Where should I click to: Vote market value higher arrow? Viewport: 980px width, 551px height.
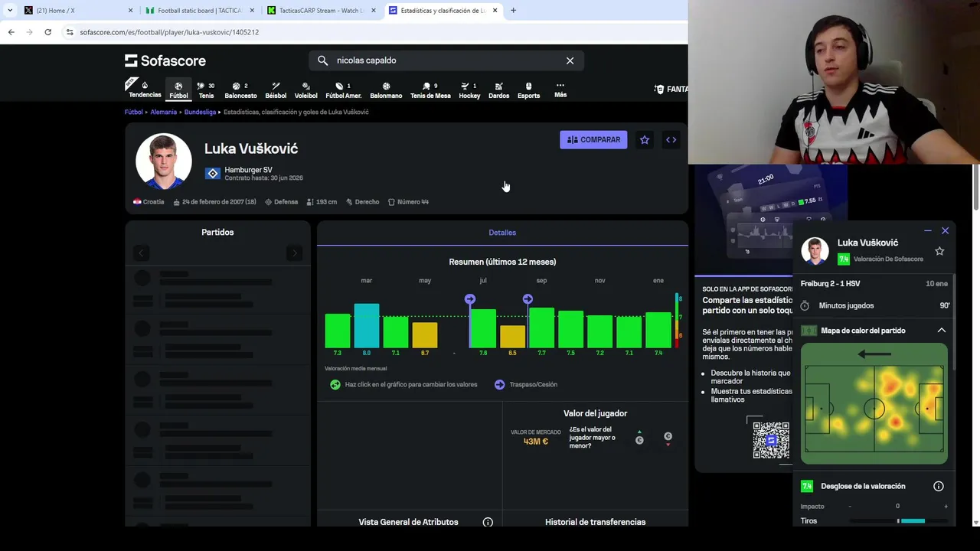[639, 438]
